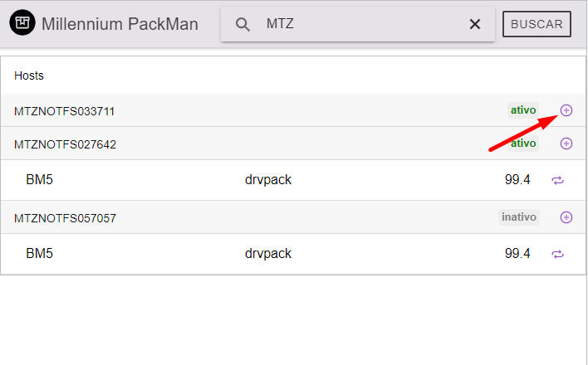Click the inativo status badge
588x365 pixels.
point(519,217)
